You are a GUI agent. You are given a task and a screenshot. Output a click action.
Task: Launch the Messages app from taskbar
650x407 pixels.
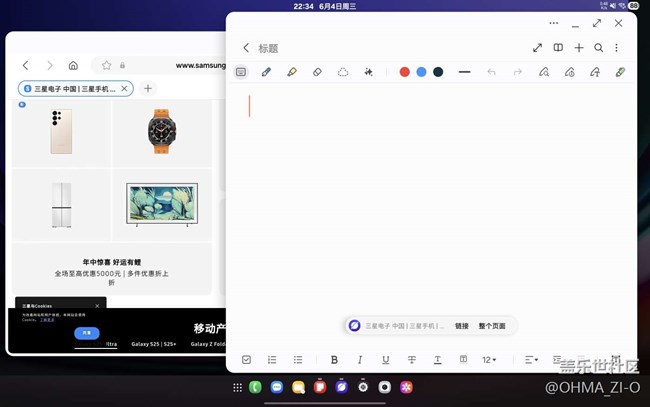tap(276, 387)
